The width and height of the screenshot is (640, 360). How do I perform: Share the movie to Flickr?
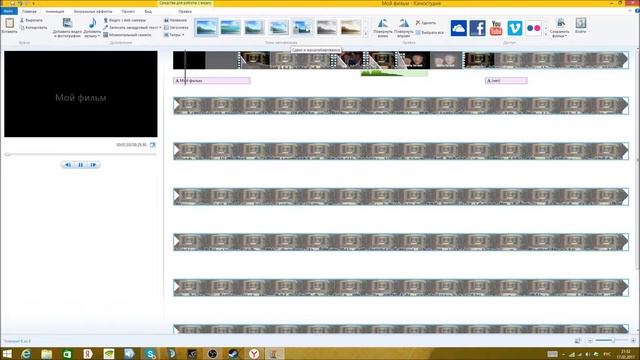click(533, 28)
